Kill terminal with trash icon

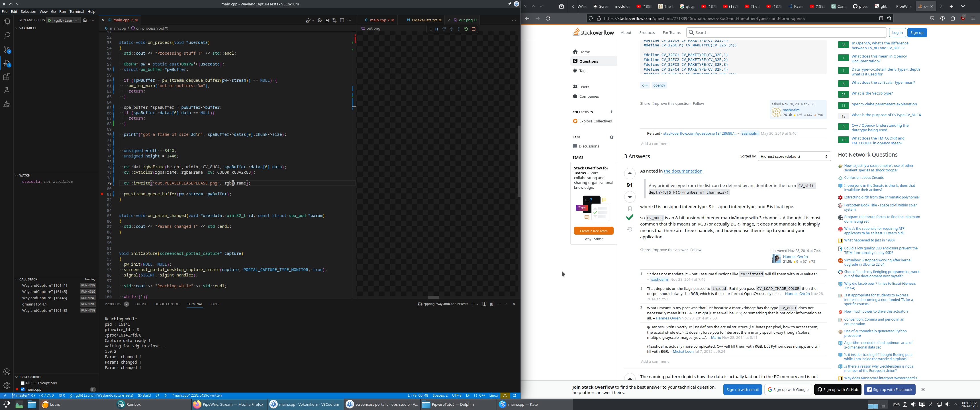(491, 304)
